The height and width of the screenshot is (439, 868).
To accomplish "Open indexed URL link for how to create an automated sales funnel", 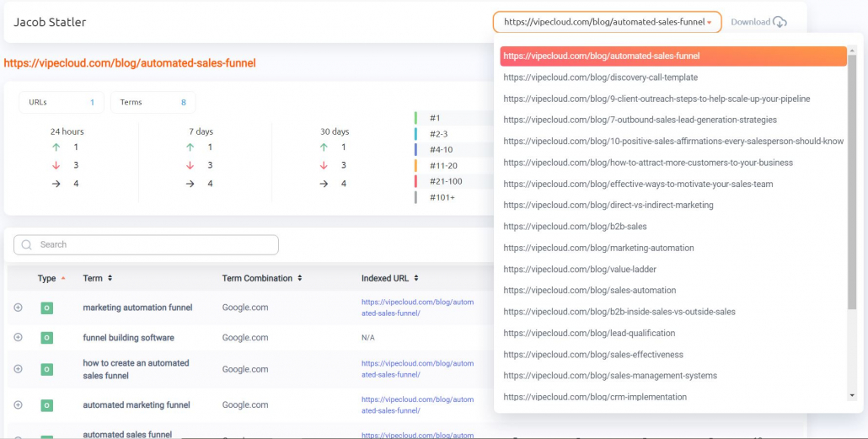I will (x=417, y=369).
